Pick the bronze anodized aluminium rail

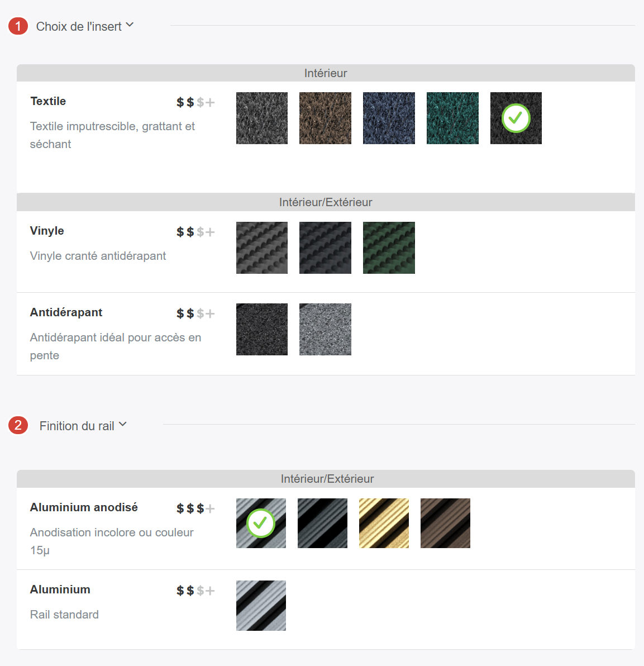pyautogui.click(x=445, y=523)
